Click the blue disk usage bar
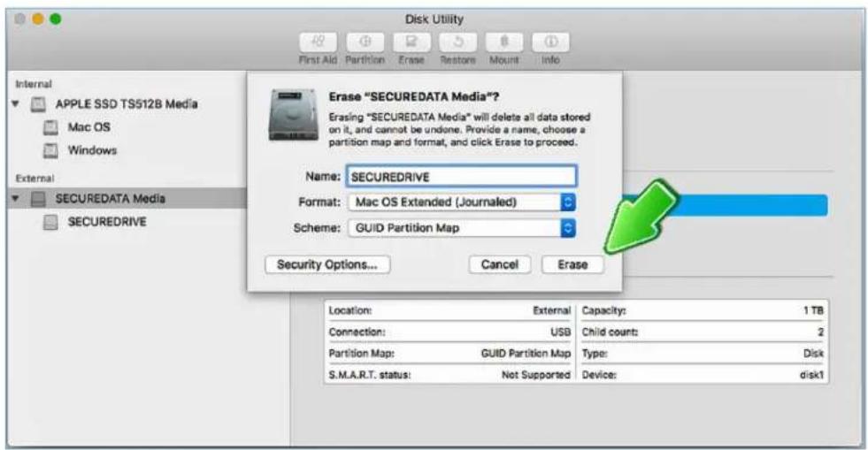Screen dimensions: 868x450 click(726, 205)
